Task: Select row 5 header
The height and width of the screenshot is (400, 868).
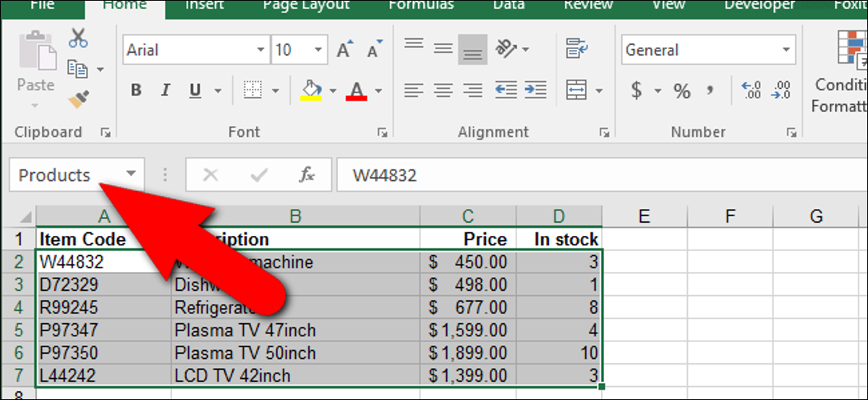Action: point(17,330)
